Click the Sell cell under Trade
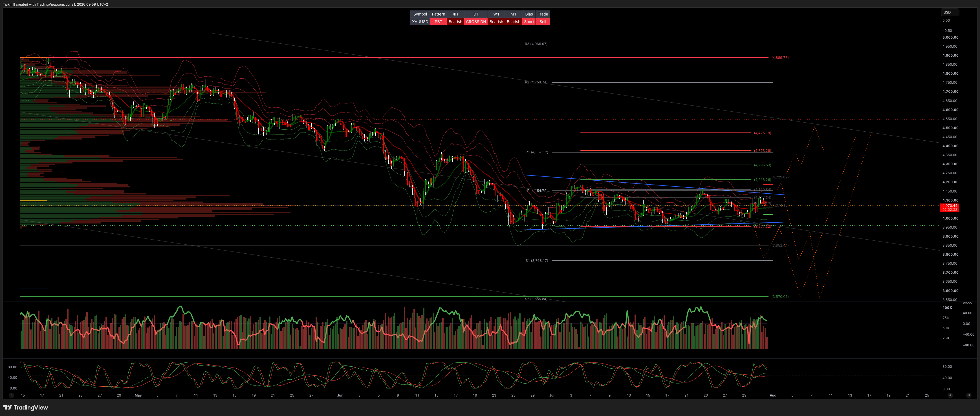Screen dimensions: 980x416 point(543,22)
